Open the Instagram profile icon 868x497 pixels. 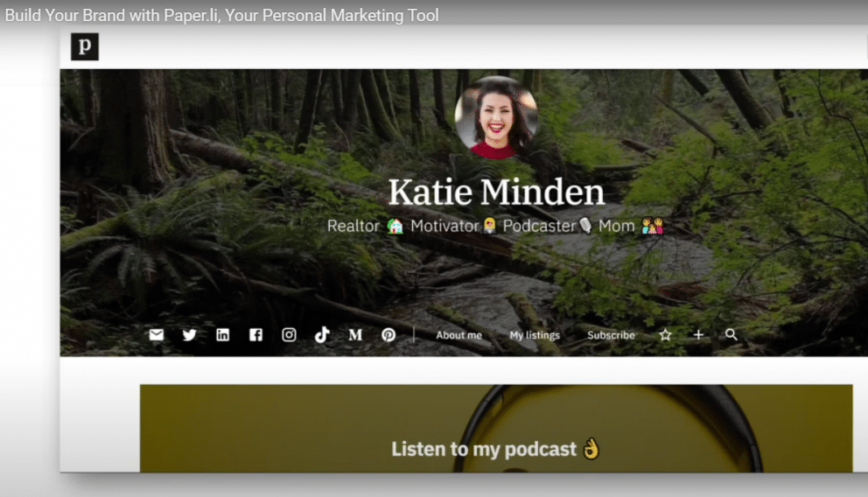289,335
